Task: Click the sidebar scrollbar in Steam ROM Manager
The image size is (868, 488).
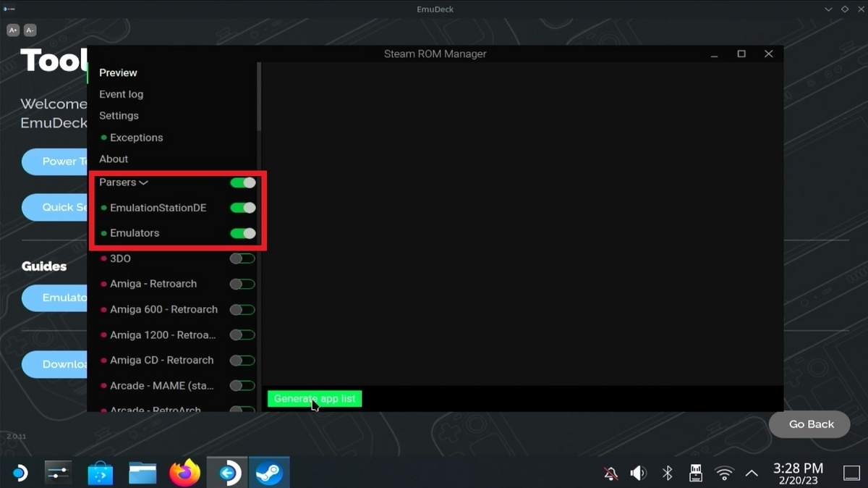Action: (x=259, y=97)
